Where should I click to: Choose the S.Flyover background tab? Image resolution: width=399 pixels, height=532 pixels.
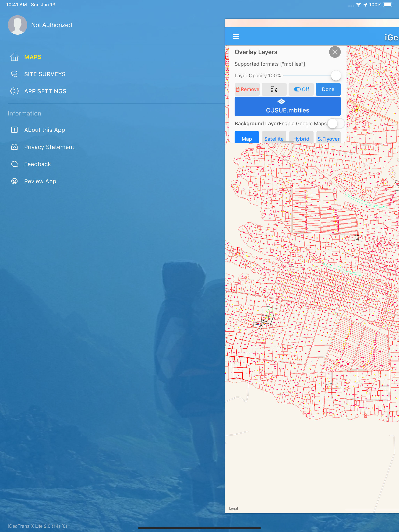click(328, 138)
